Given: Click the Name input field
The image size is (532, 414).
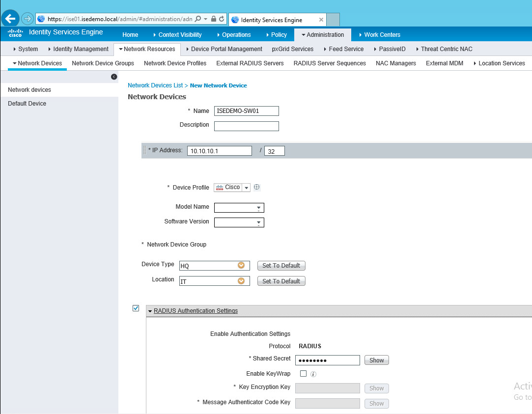Looking at the screenshot, I should click(246, 111).
